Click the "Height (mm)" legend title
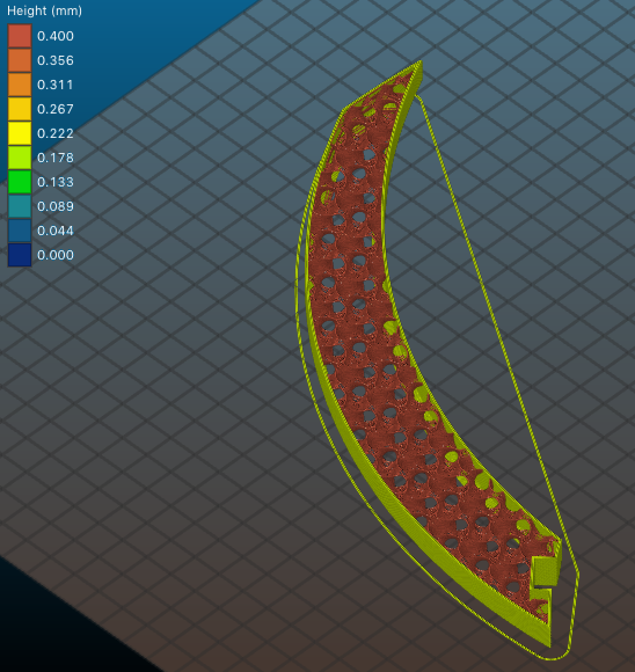This screenshot has width=635, height=672. pyautogui.click(x=45, y=10)
